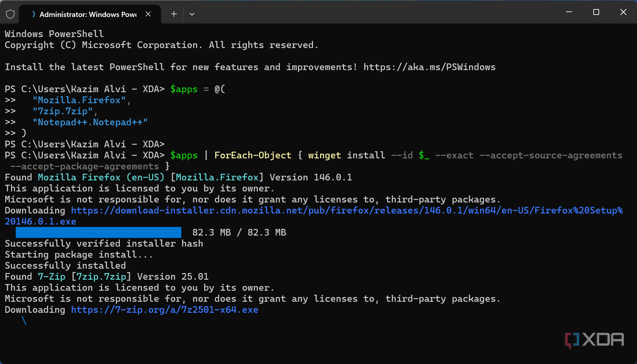Image resolution: width=637 pixels, height=364 pixels.
Task: Click the PowerShell icon in the tab
Action: click(x=33, y=14)
